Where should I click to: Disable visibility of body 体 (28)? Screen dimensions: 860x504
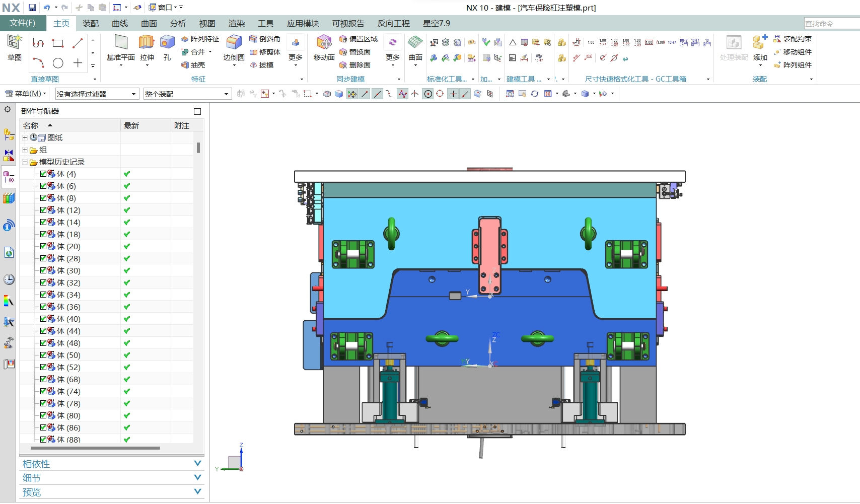click(43, 258)
